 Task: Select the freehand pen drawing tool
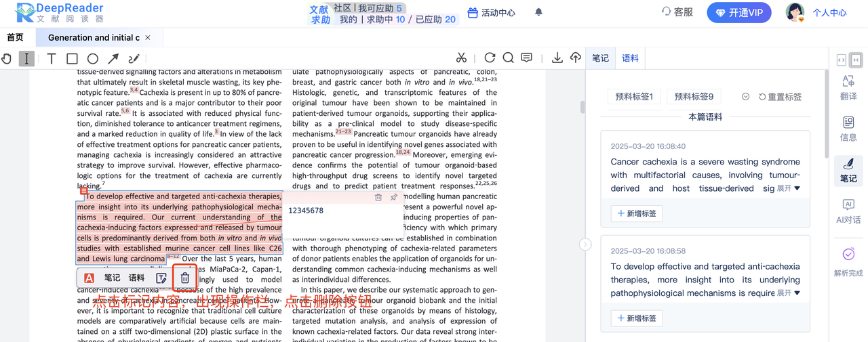pos(134,59)
